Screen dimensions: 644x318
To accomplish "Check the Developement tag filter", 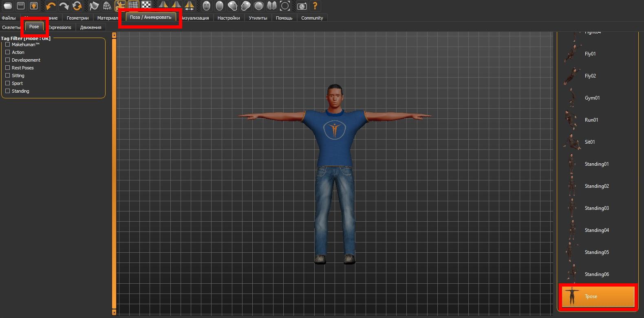I will (x=7, y=60).
